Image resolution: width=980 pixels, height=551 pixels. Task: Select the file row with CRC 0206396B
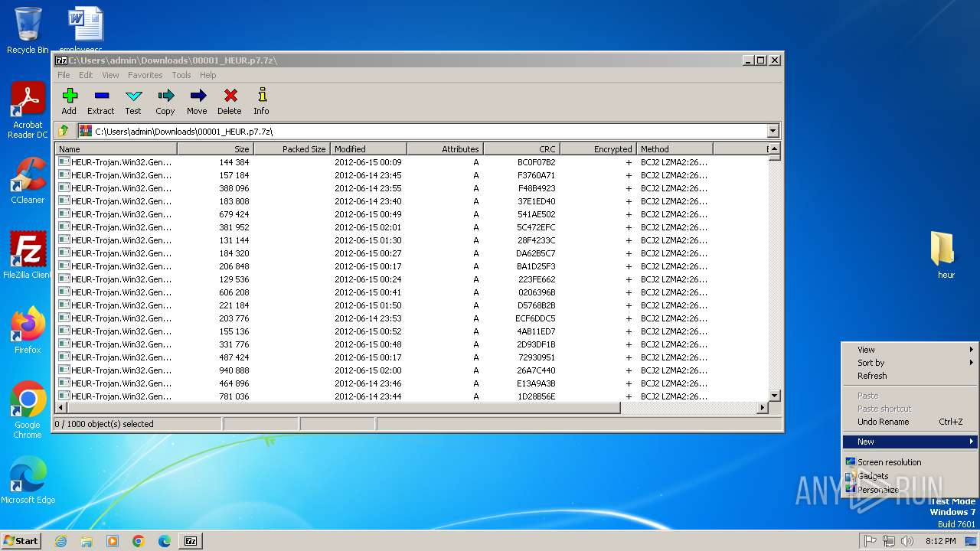click(x=412, y=292)
